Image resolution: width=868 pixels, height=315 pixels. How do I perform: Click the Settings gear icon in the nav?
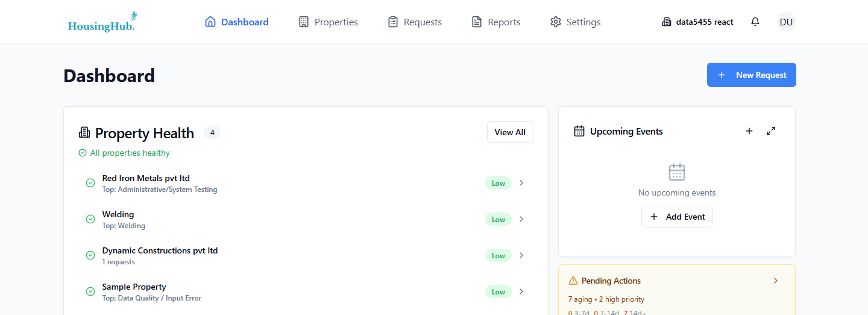pos(556,22)
